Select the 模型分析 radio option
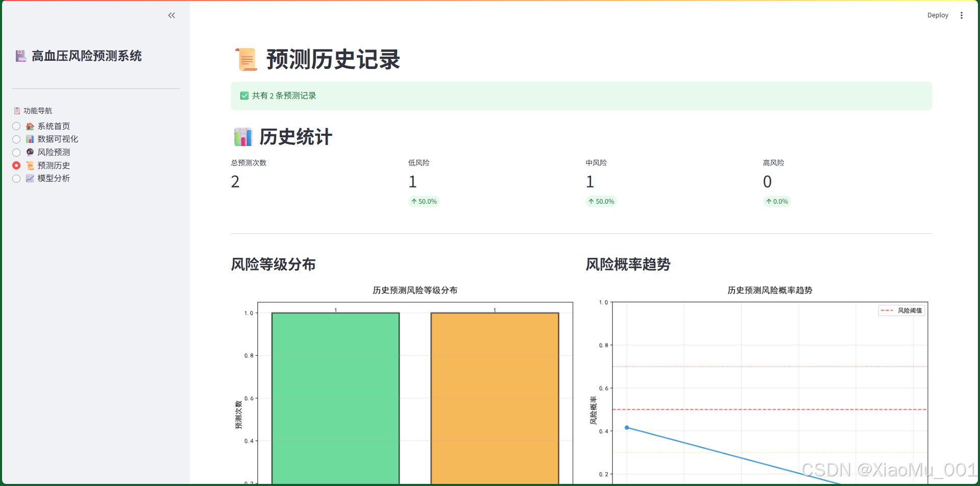Screen dimensions: 980x486 pyautogui.click(x=16, y=178)
